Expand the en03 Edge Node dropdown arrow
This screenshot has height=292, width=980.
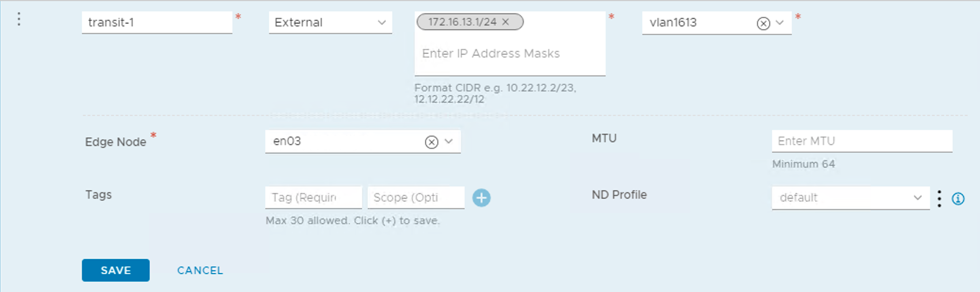pyautogui.click(x=449, y=141)
